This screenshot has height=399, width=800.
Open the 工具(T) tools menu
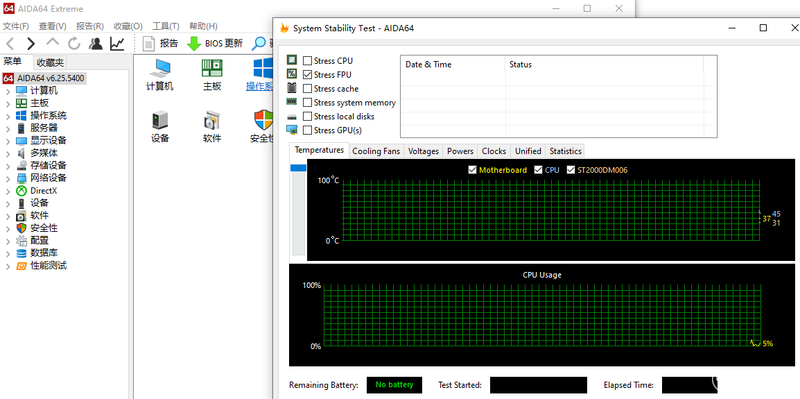[166, 26]
